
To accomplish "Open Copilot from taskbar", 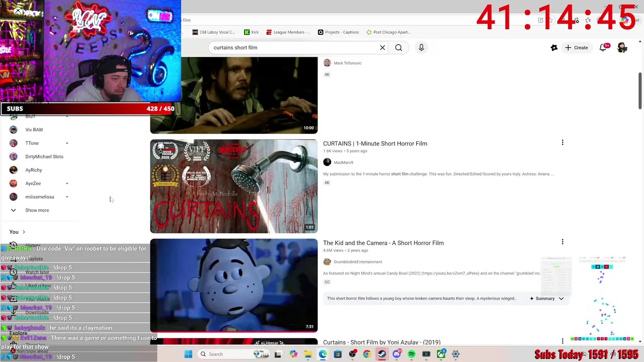I will tap(293, 354).
